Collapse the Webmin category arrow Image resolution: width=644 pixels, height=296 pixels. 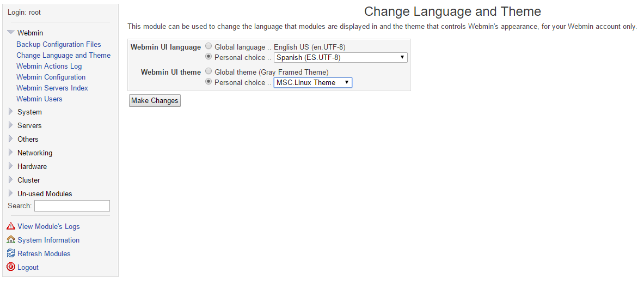pos(11,33)
